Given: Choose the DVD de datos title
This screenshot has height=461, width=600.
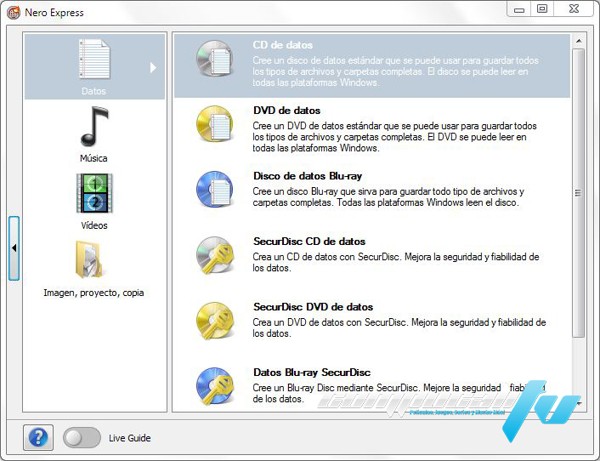Looking at the screenshot, I should 287,111.
